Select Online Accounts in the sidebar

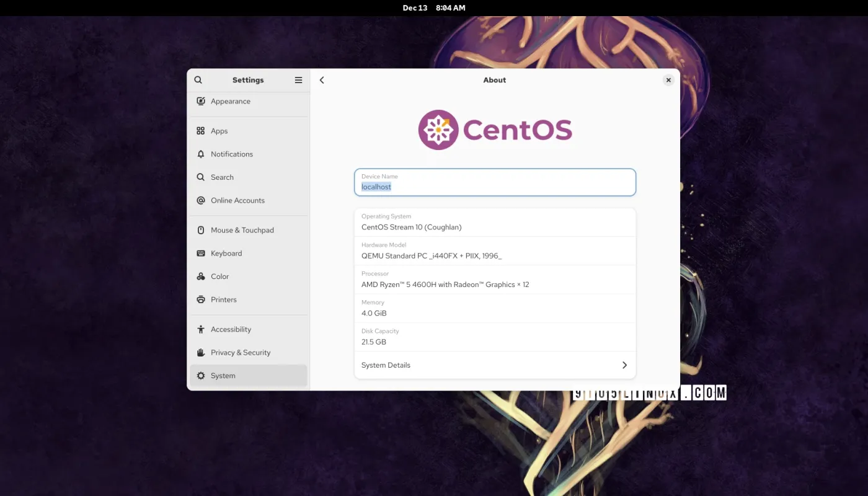pyautogui.click(x=248, y=200)
